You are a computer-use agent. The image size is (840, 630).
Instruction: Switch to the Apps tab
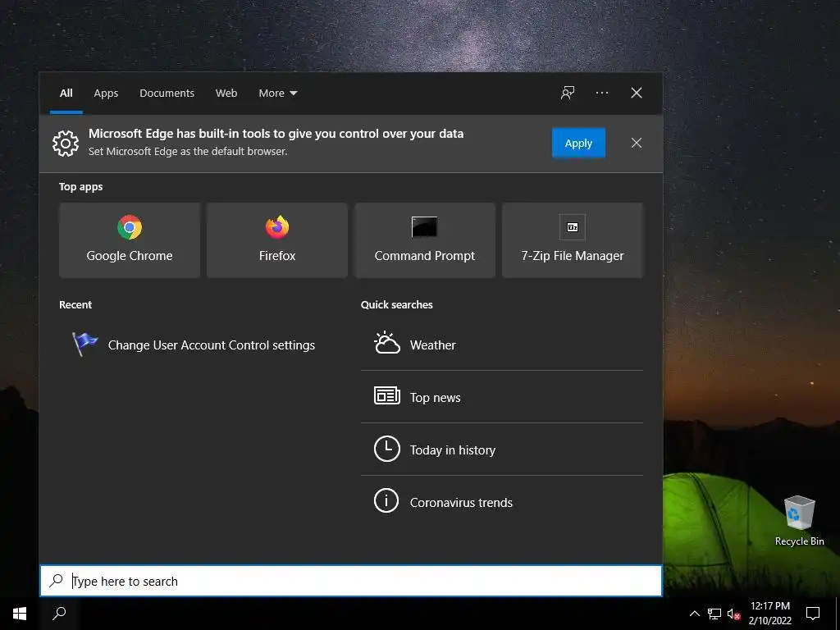(x=106, y=94)
